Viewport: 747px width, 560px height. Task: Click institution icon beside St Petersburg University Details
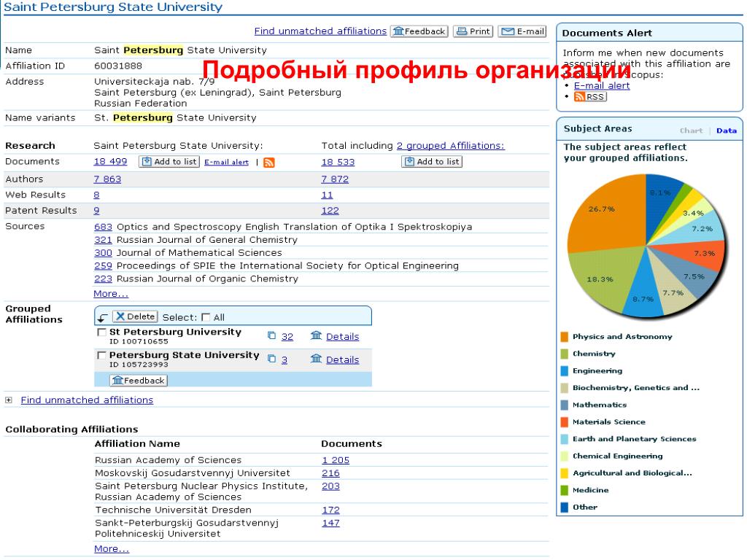click(x=317, y=335)
